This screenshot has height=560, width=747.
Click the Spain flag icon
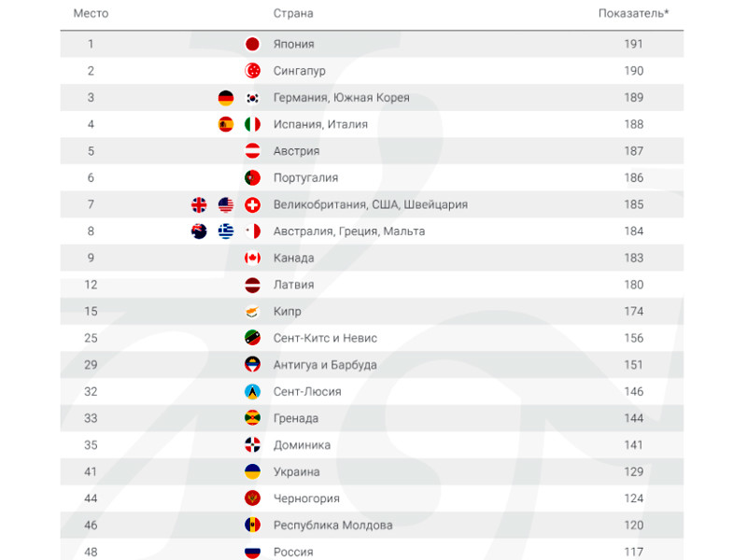coord(225,124)
